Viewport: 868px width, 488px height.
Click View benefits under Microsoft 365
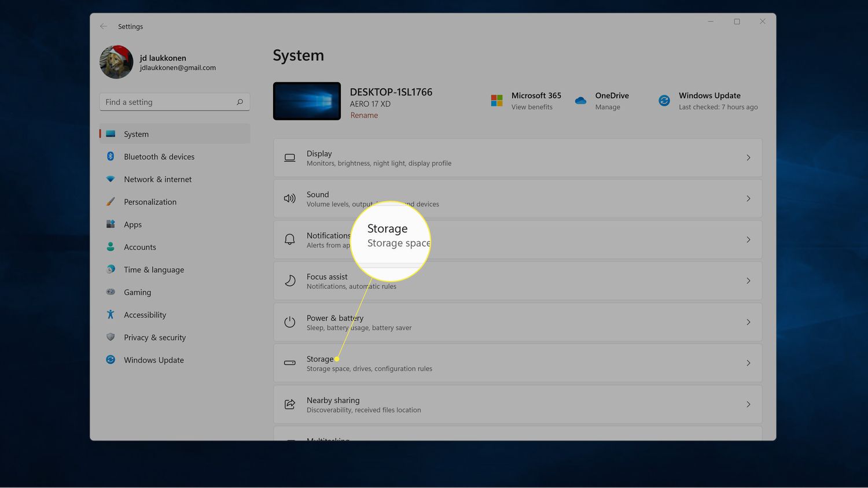tap(532, 107)
